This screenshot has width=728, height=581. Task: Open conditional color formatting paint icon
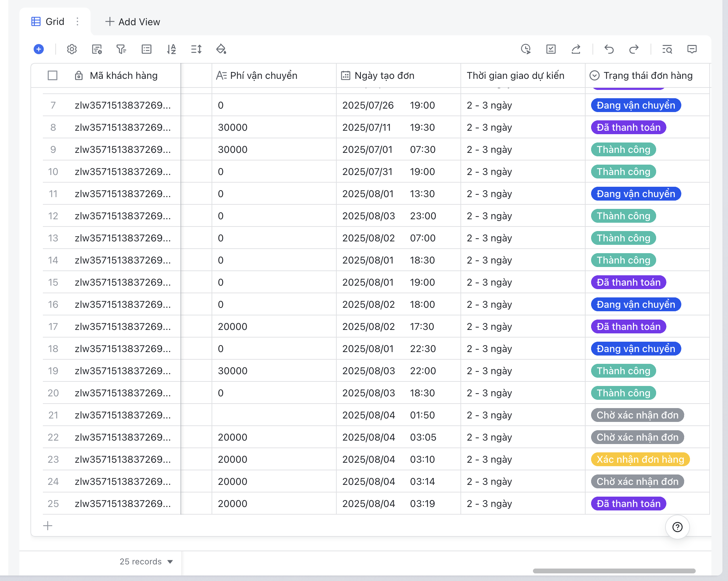(x=221, y=49)
